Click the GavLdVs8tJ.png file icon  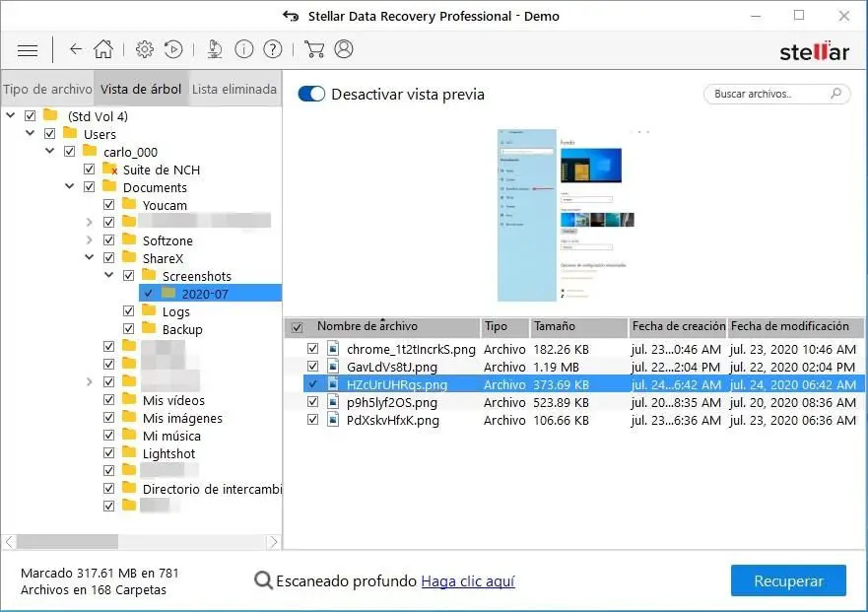point(333,367)
